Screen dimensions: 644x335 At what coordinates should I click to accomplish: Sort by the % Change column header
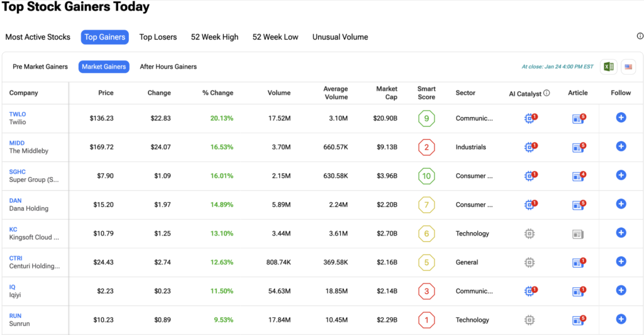[218, 93]
